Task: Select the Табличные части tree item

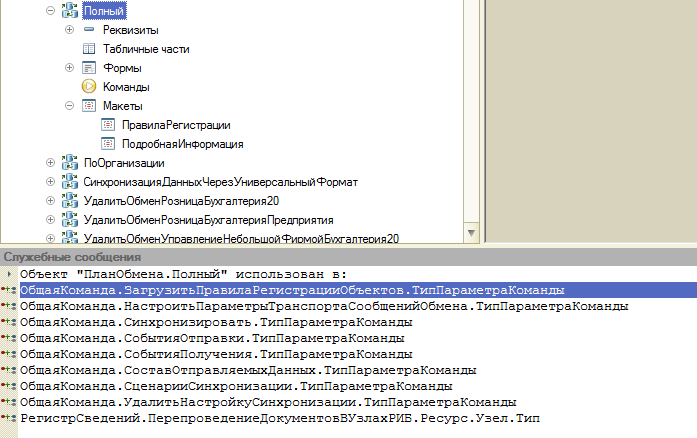Action: (146, 49)
